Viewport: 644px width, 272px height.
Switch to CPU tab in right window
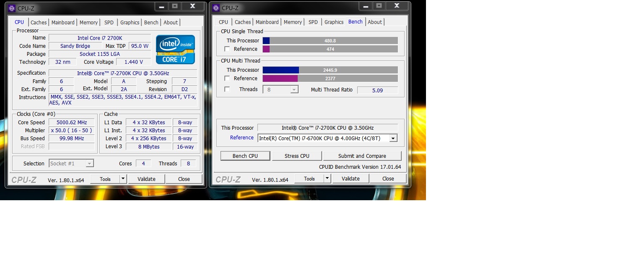(x=223, y=22)
